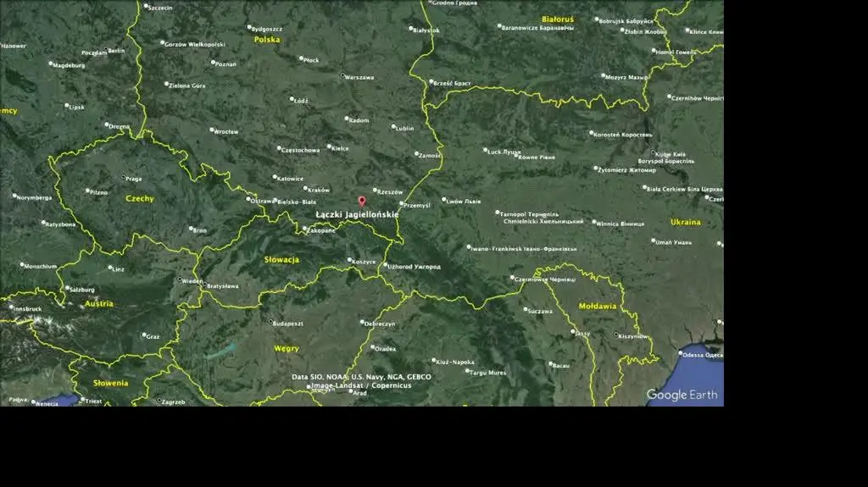Select the Linz city label
Screen dimensions: 868x487
119,269
